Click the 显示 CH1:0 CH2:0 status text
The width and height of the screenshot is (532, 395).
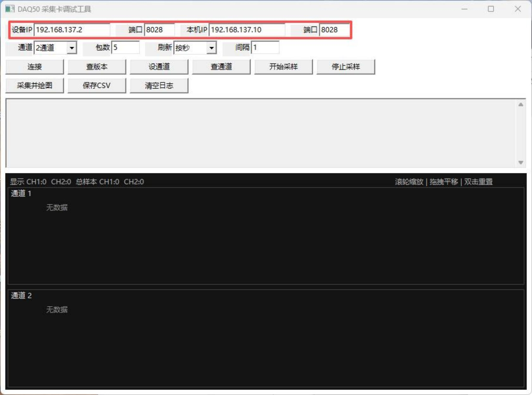click(40, 182)
